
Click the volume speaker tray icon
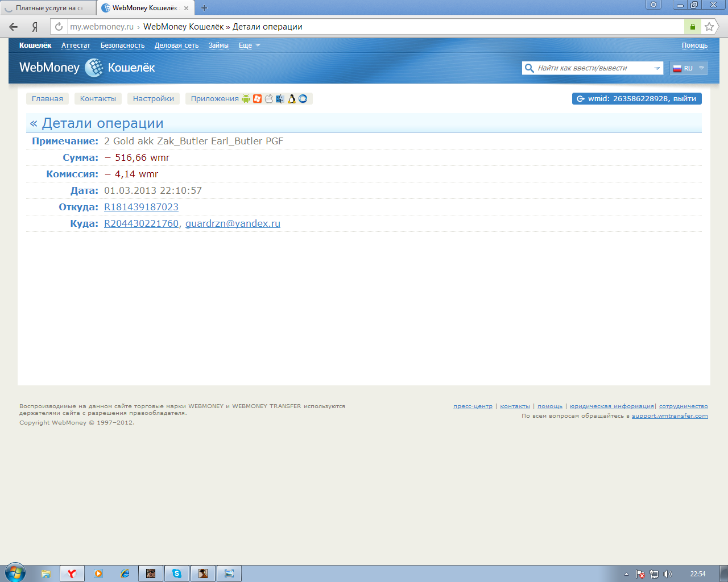coord(668,574)
